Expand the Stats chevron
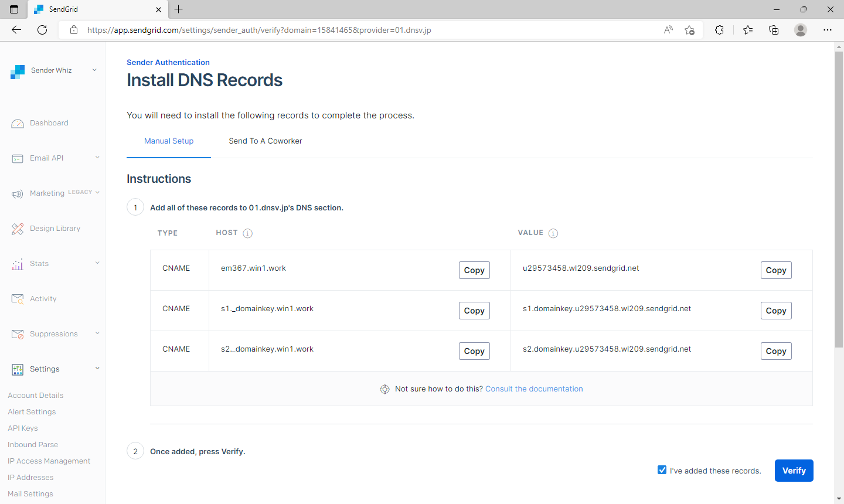 tap(97, 263)
